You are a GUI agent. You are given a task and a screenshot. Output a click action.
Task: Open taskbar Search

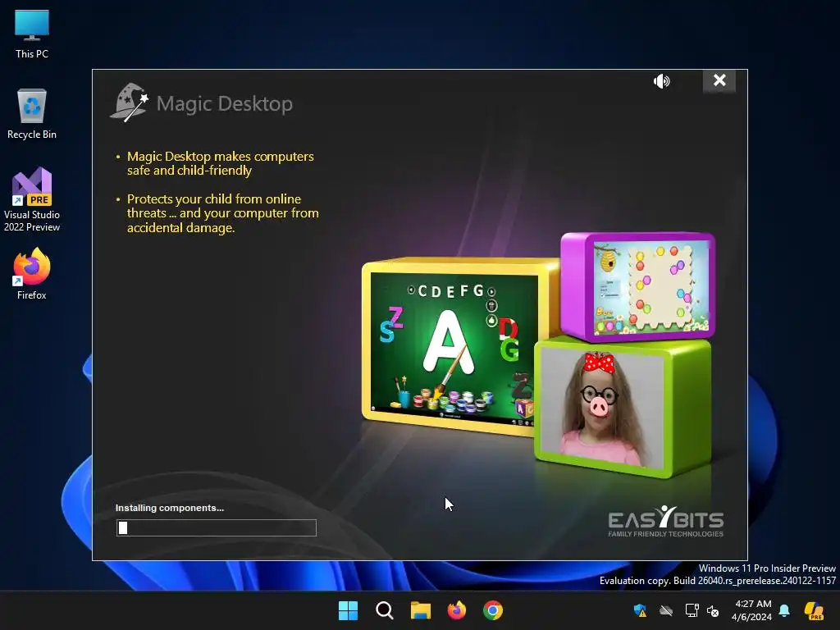click(x=384, y=610)
